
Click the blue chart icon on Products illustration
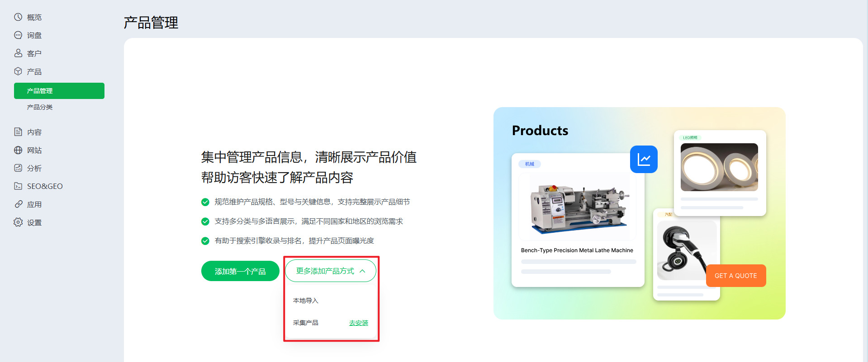tap(644, 159)
